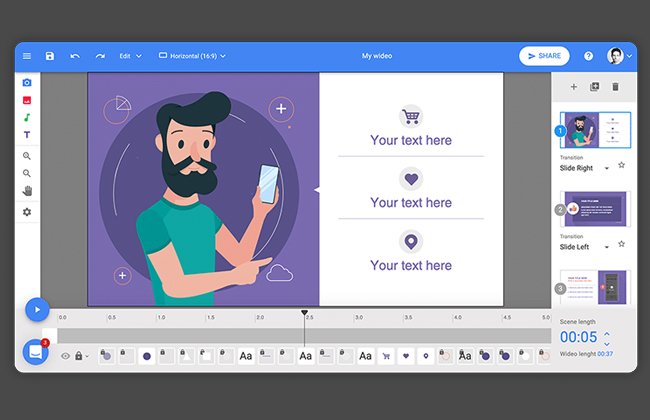Open the help question mark icon

click(588, 56)
